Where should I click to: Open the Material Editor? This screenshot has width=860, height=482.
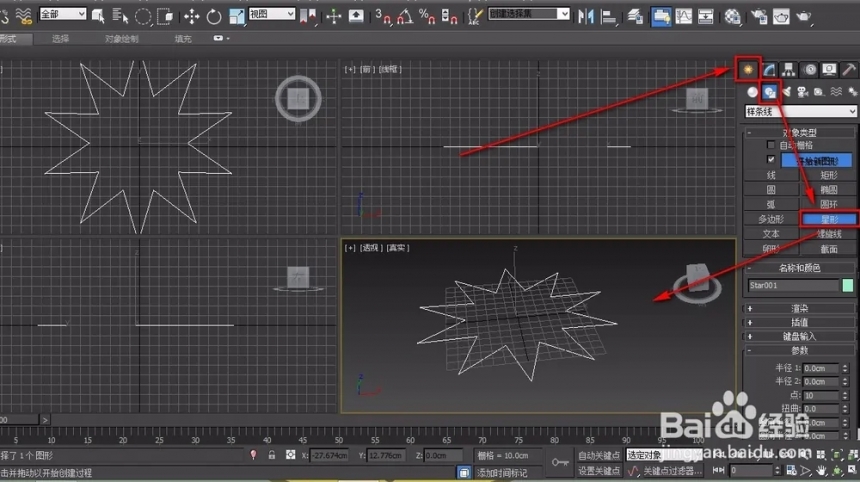pyautogui.click(x=732, y=16)
